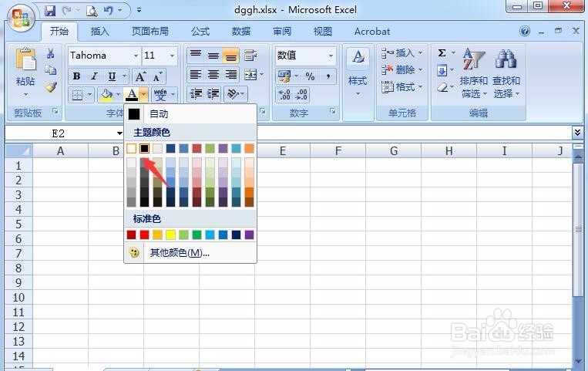Open print preview from quick access toolbar

[x=92, y=11]
